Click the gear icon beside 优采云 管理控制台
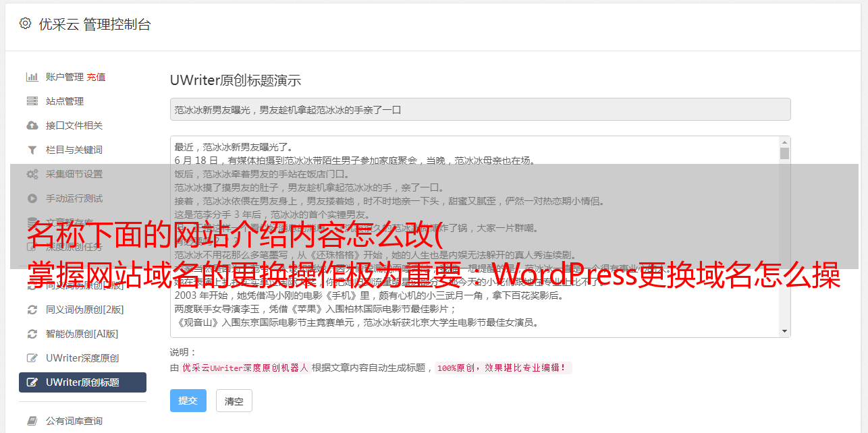Screen dimensions: 868x433 pyautogui.click(x=25, y=24)
